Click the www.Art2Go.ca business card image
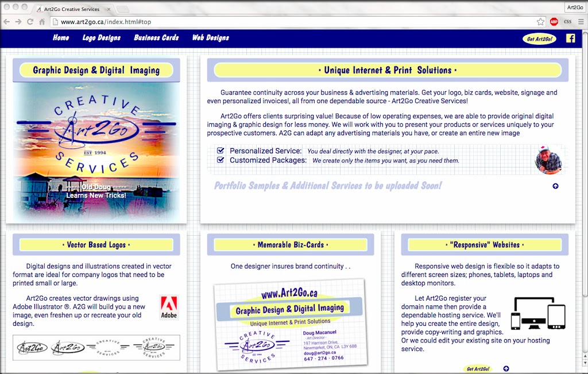 tap(291, 325)
